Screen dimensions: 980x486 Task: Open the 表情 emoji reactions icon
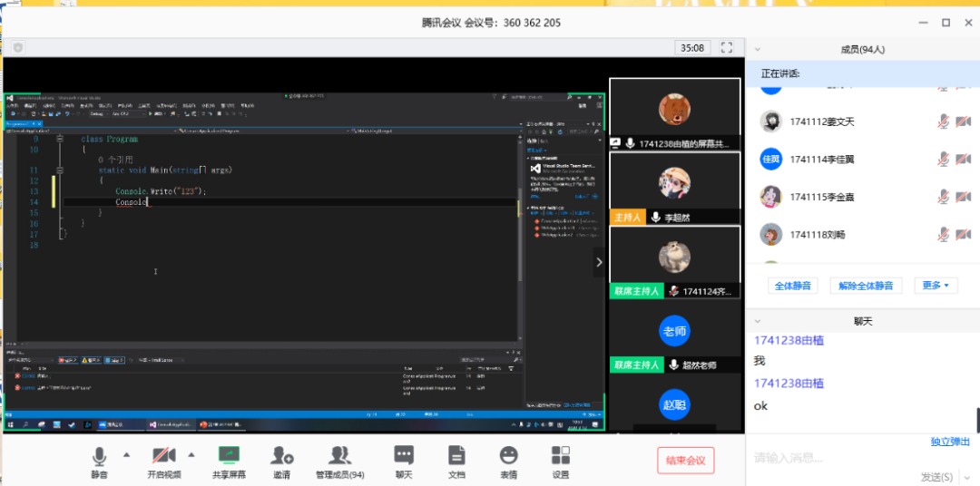(509, 456)
